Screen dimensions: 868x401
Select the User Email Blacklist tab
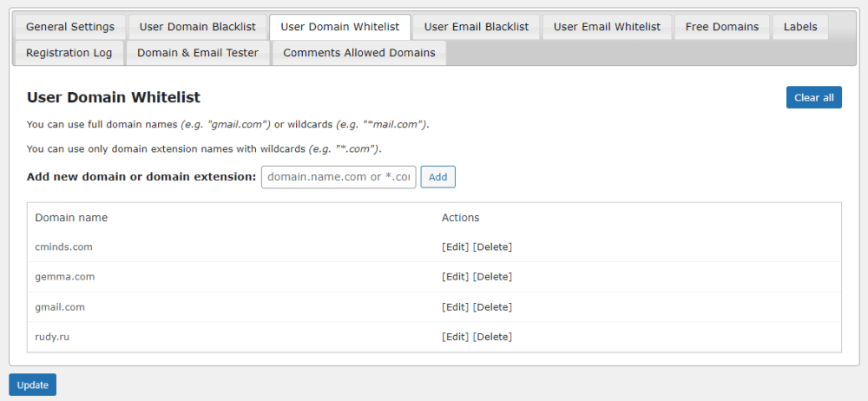pyautogui.click(x=476, y=27)
